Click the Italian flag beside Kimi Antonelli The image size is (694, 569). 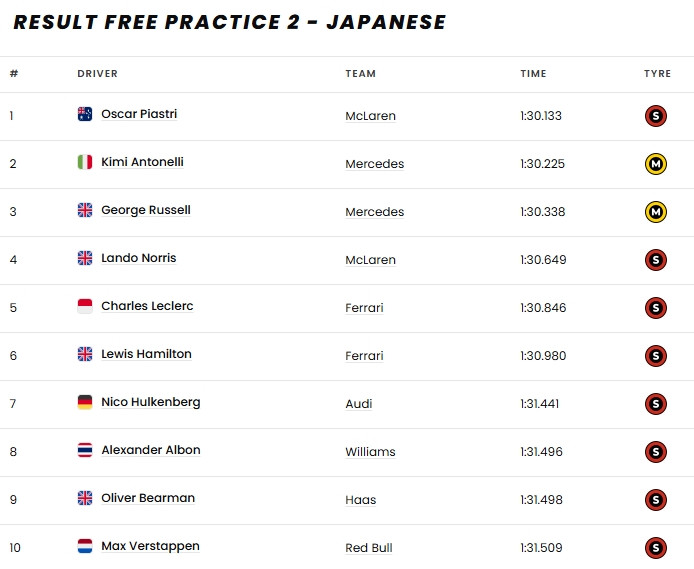pos(85,162)
